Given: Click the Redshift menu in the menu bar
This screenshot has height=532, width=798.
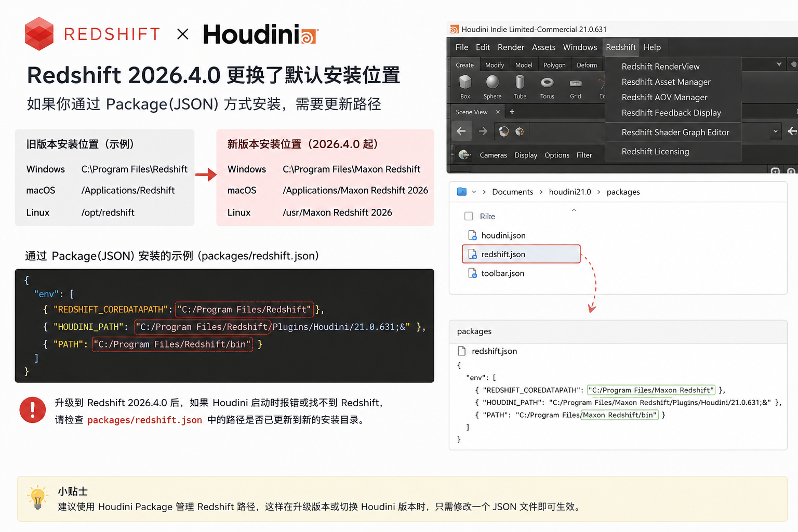Looking at the screenshot, I should (x=620, y=47).
